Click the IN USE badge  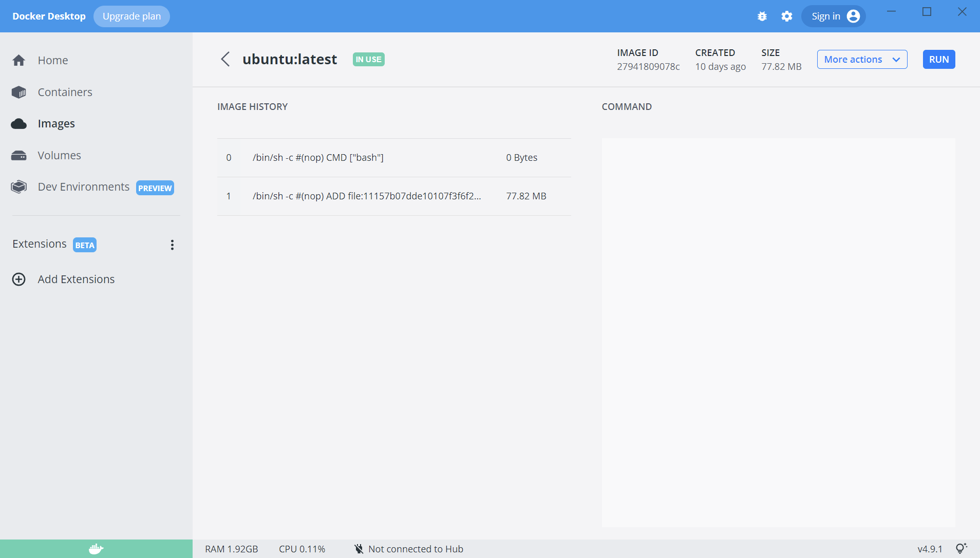pyautogui.click(x=368, y=59)
